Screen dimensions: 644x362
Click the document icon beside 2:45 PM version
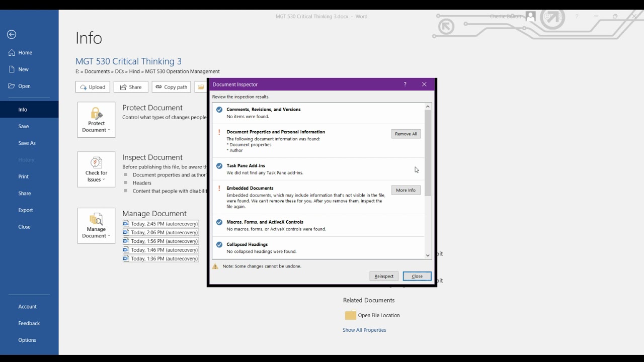coord(126,224)
